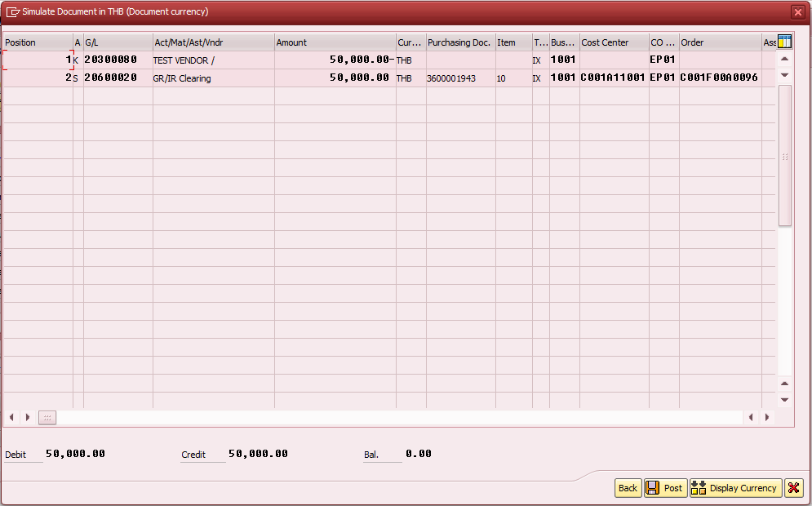Activate Display Currency
812x506 pixels.
click(x=734, y=487)
